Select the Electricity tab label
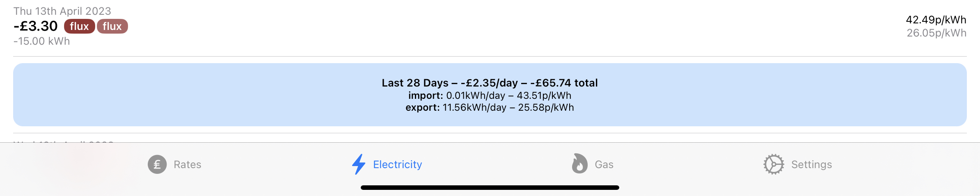This screenshot has width=980, height=196. [397, 164]
